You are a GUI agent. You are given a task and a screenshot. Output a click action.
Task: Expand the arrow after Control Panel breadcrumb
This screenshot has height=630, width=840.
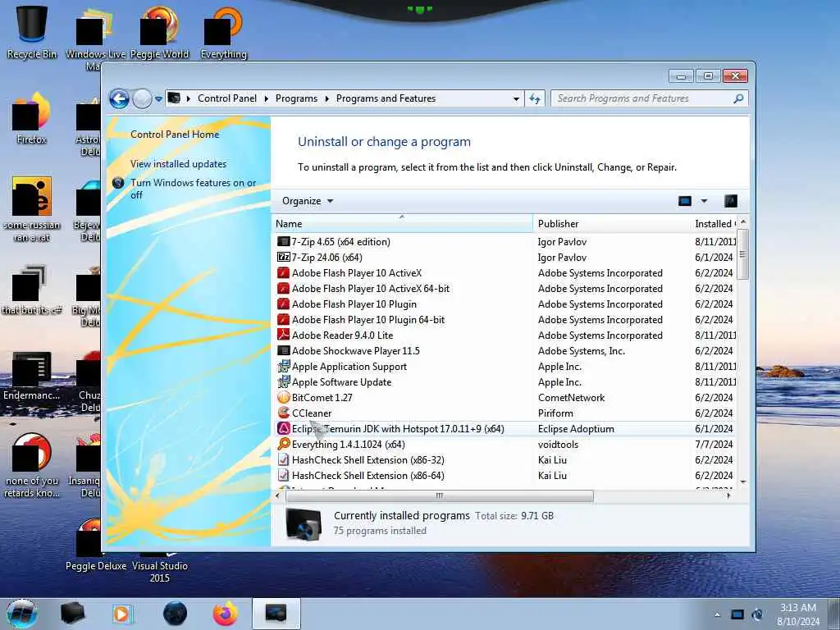coord(267,98)
